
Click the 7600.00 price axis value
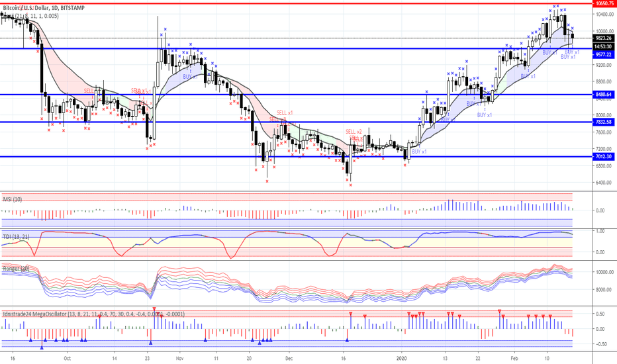coord(604,132)
